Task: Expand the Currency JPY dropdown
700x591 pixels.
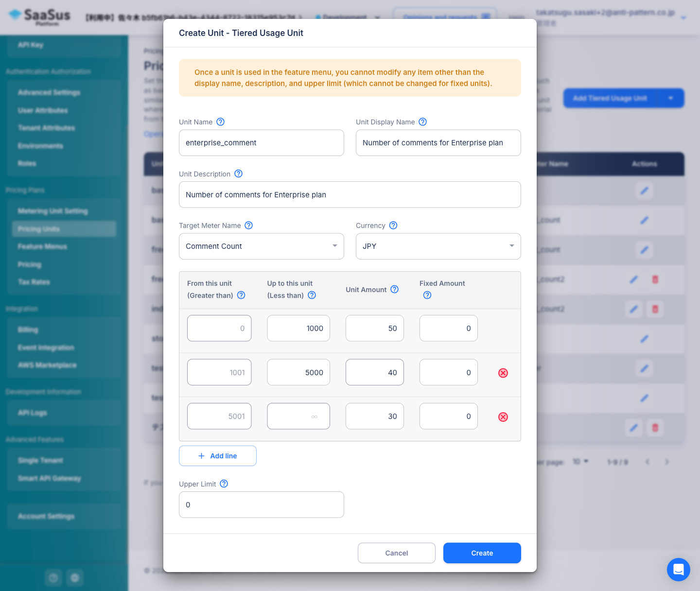Action: point(438,246)
